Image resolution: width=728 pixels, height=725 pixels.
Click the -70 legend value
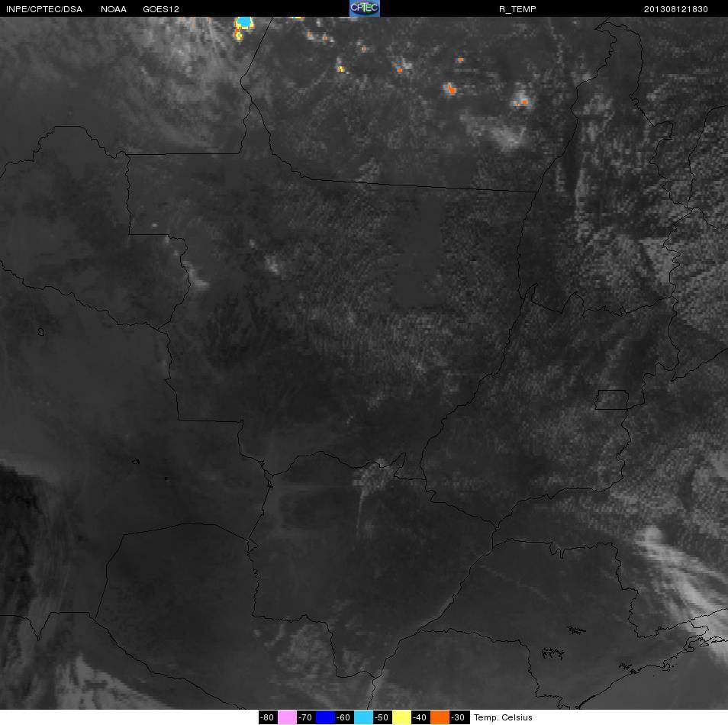point(305,717)
